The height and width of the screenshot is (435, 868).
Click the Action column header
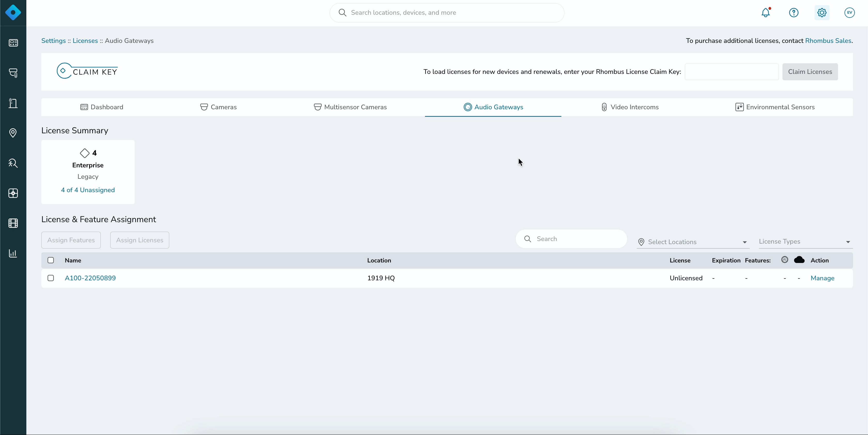click(x=819, y=260)
